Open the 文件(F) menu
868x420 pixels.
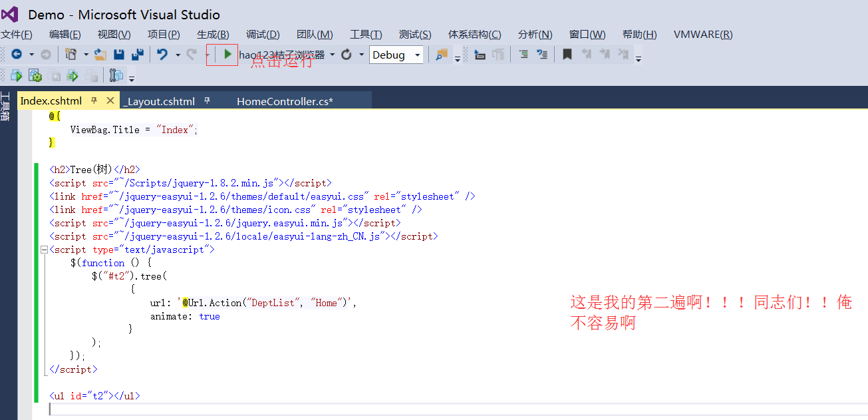click(x=16, y=35)
